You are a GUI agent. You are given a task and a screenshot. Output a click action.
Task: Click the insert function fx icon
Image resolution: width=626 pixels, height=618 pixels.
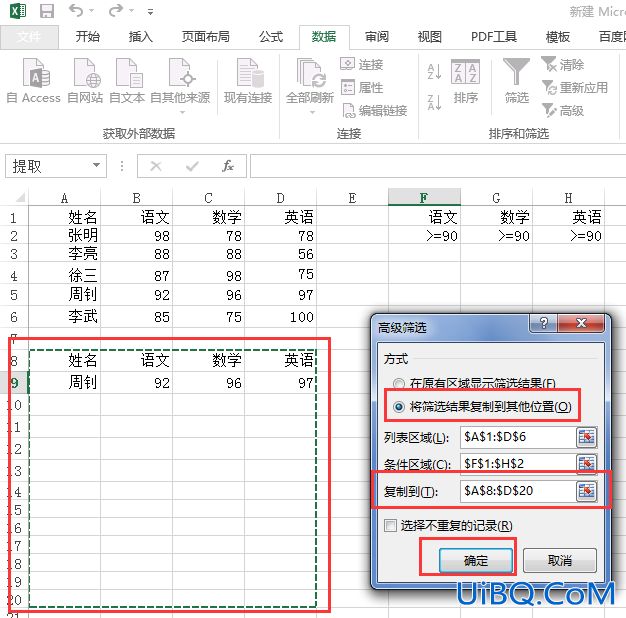click(x=228, y=166)
